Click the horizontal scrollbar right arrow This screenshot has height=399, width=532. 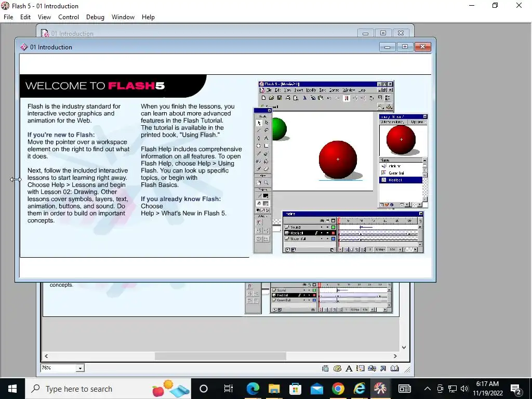(395, 356)
